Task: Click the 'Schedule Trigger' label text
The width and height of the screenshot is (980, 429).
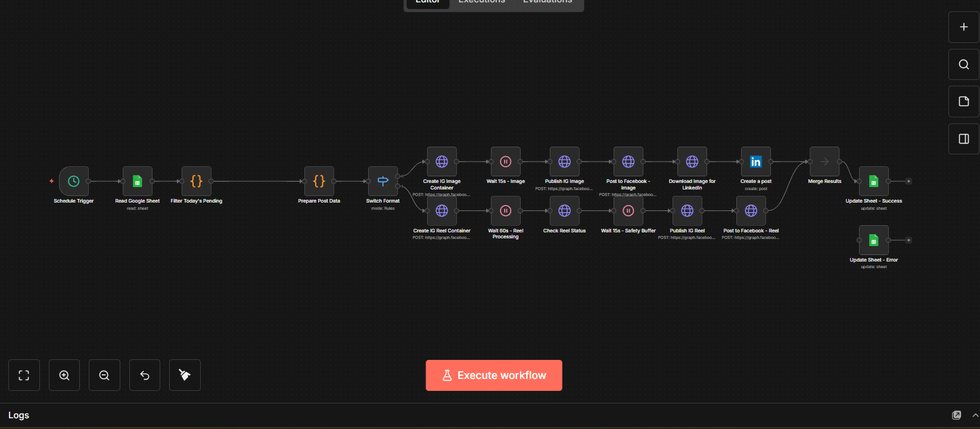Action: click(74, 201)
